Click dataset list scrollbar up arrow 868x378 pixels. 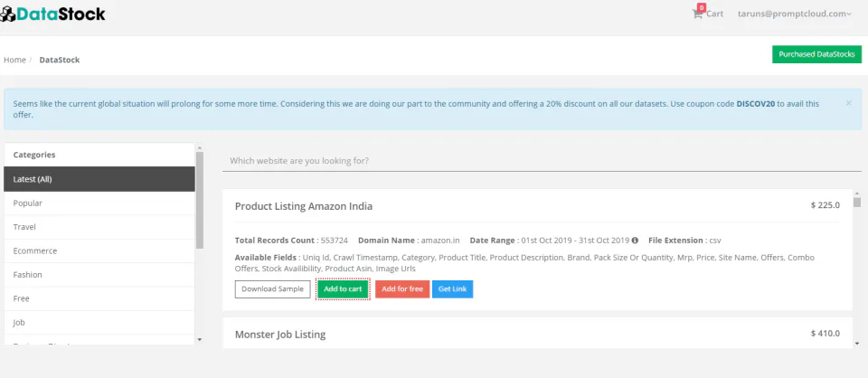[857, 194]
